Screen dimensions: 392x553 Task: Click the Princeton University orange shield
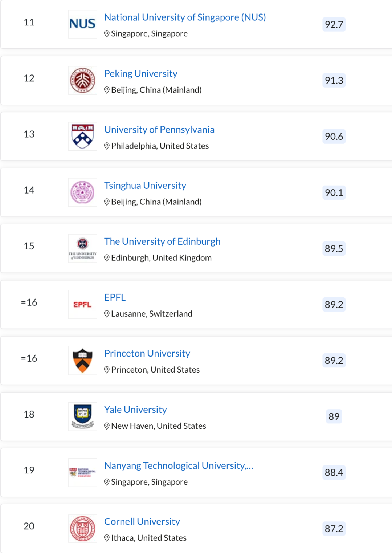pos(82,360)
